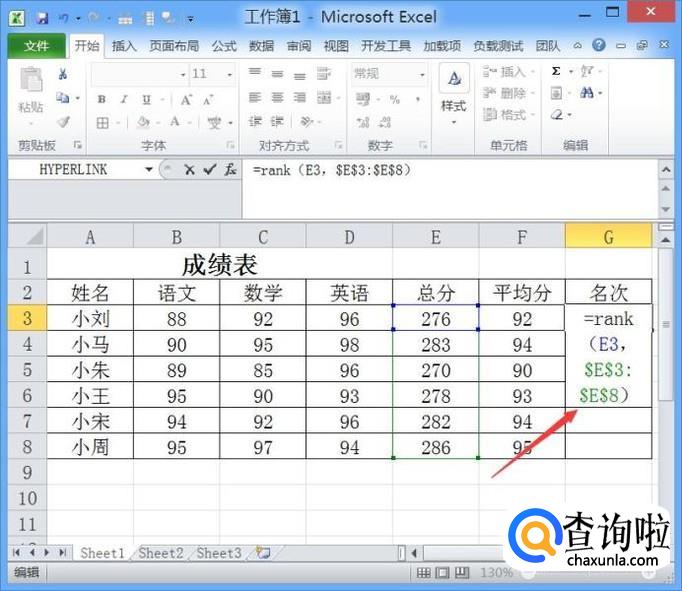The height and width of the screenshot is (591, 682).
Task: Click the Decrease Font Size icon
Action: pos(208,100)
